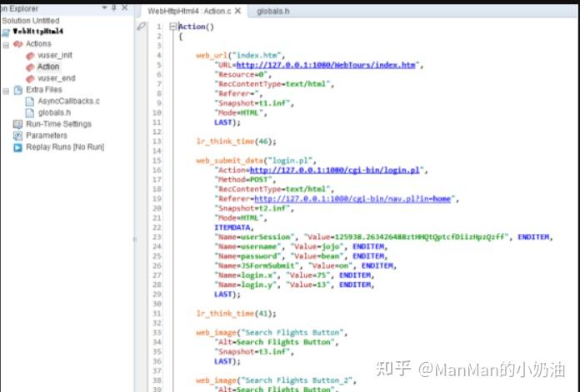The width and height of the screenshot is (580, 392).
Task: Click the "Name=login.y" text
Action: [245, 285]
